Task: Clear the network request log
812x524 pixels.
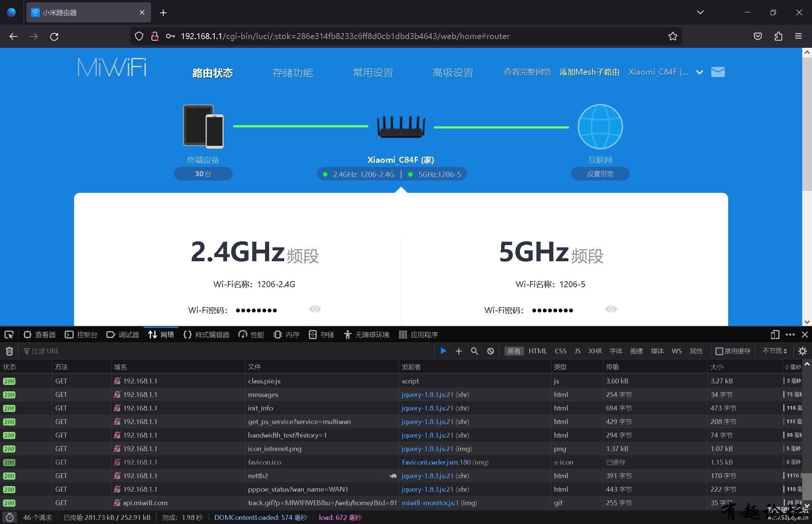Action: pyautogui.click(x=9, y=351)
